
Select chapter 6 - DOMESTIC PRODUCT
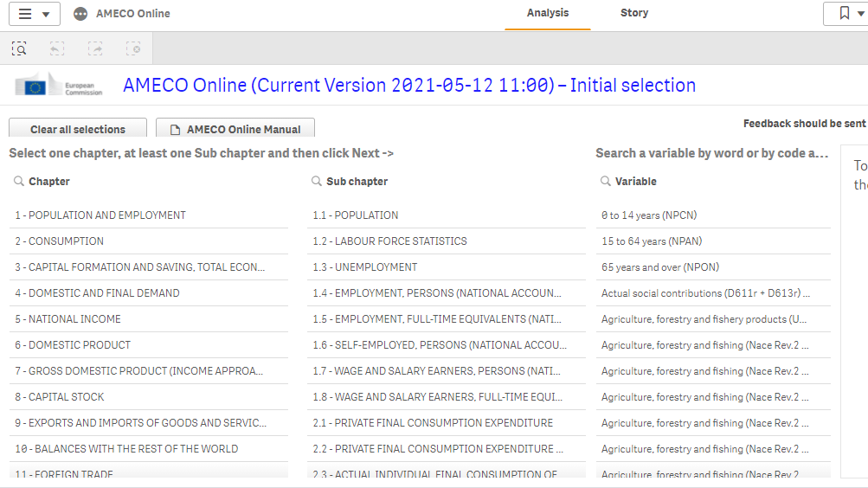click(73, 345)
